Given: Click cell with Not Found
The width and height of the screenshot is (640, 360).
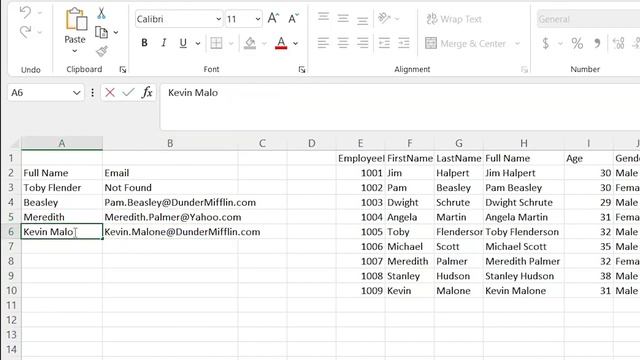Looking at the screenshot, I should pyautogui.click(x=170, y=188).
